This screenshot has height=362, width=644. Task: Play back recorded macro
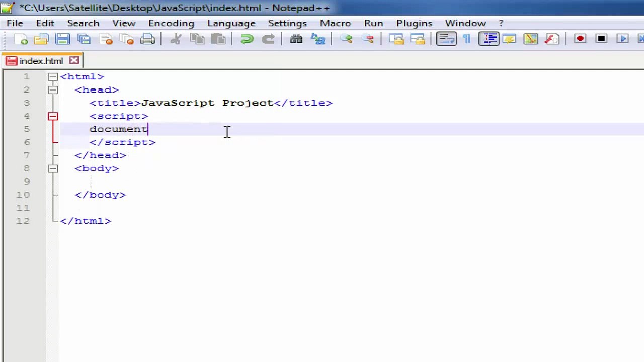pyautogui.click(x=622, y=39)
